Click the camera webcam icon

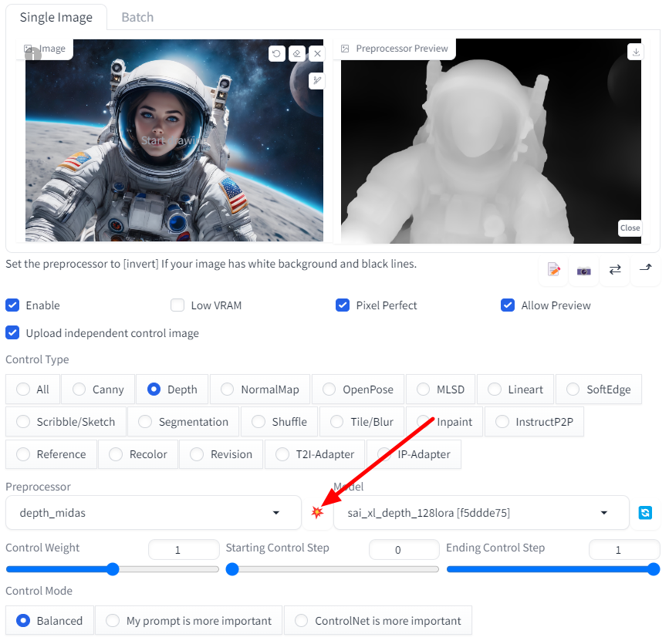coord(583,271)
